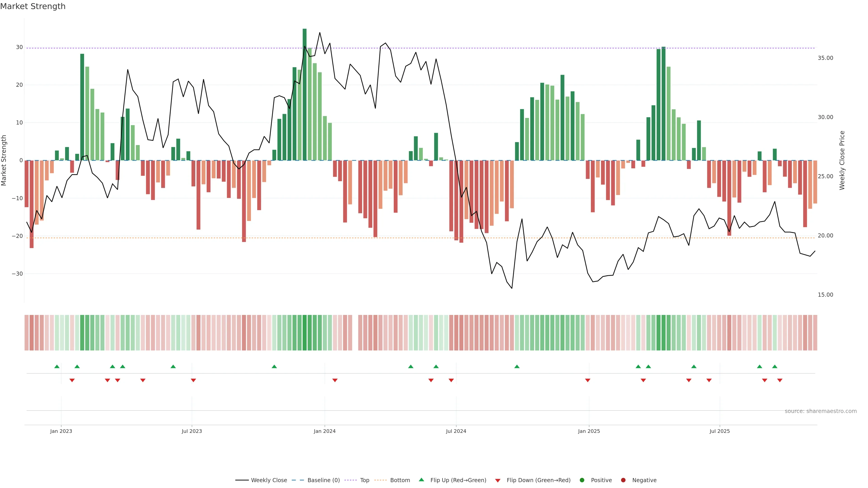The image size is (868, 488).
Task: Click the red Flip Down triangle legend icon
Action: [x=498, y=481]
